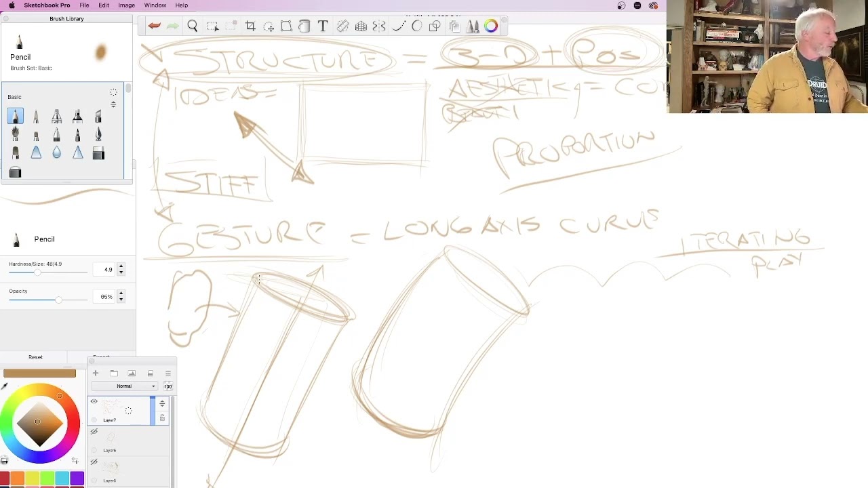Viewport: 868px width, 488px height.
Task: Open the brush set radial marking menu
Action: [113, 92]
